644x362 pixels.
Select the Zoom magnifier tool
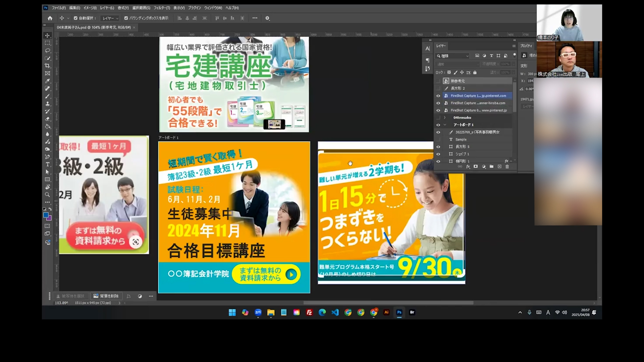(47, 194)
